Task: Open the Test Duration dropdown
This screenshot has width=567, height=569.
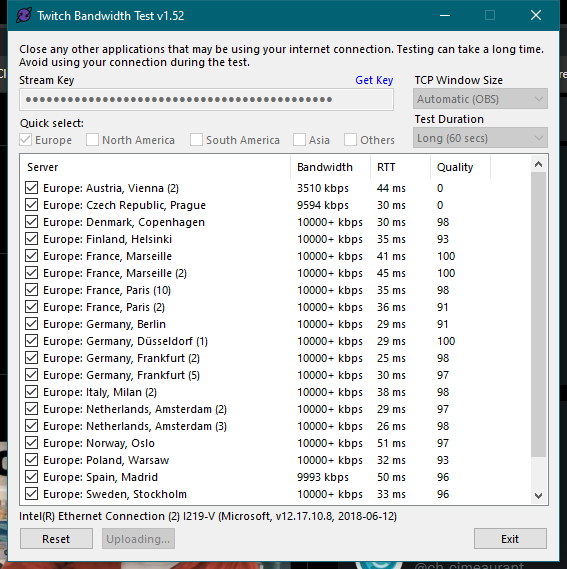Action: (x=480, y=138)
